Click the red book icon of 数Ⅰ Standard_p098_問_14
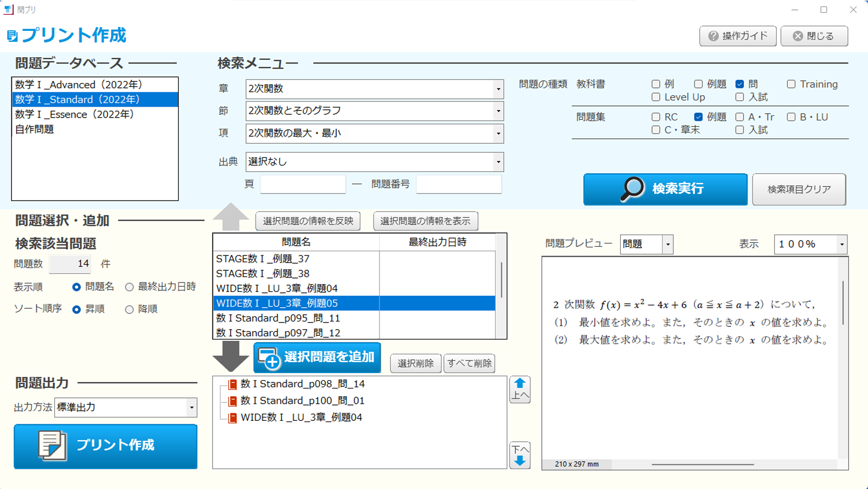 coord(233,385)
